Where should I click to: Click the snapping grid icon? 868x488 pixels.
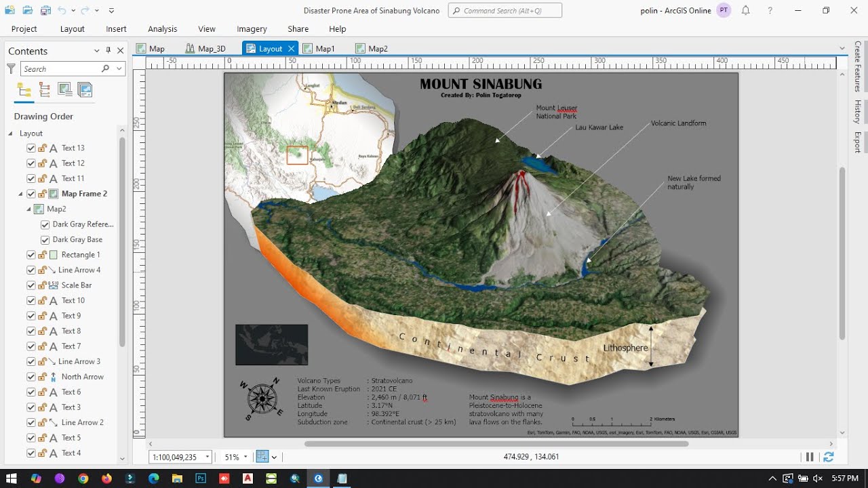point(262,457)
